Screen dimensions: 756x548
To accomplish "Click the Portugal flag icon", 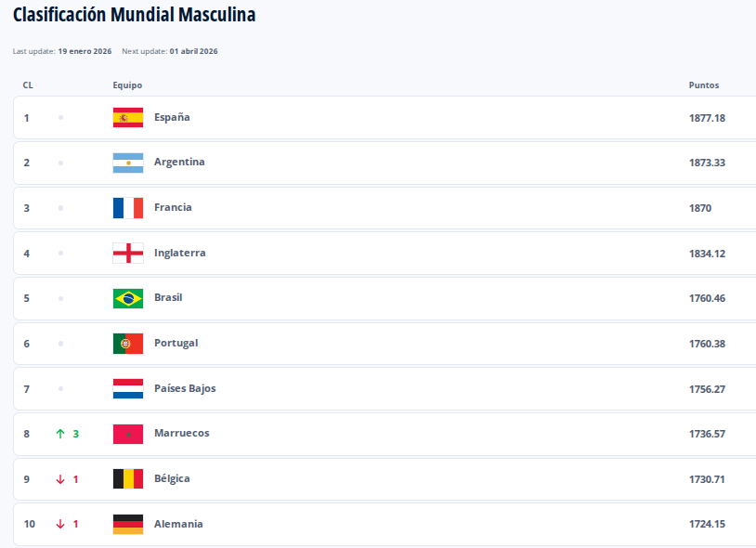I will point(127,344).
